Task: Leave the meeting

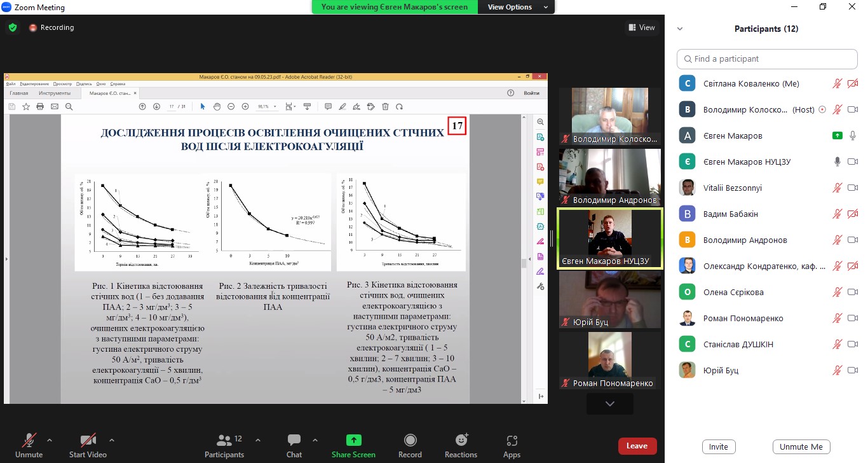Action: pos(637,446)
